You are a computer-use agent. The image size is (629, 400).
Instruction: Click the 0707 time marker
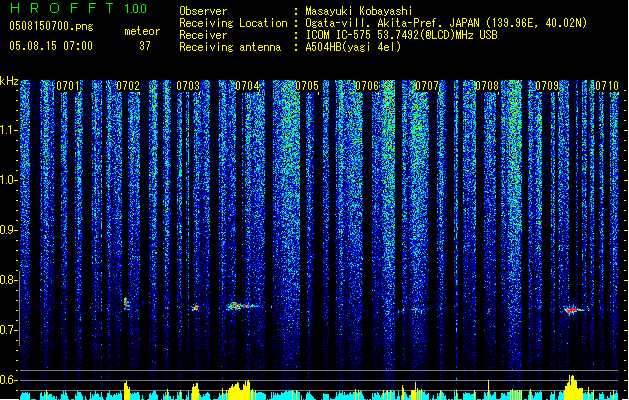click(427, 86)
